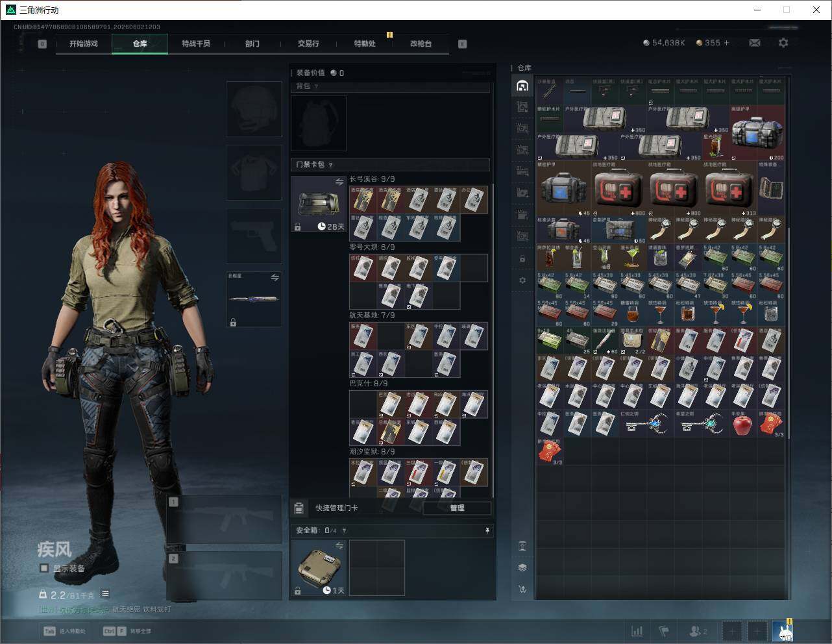Click the swap icon on the 门禁卡包 case
This screenshot has height=644, width=832.
[339, 182]
